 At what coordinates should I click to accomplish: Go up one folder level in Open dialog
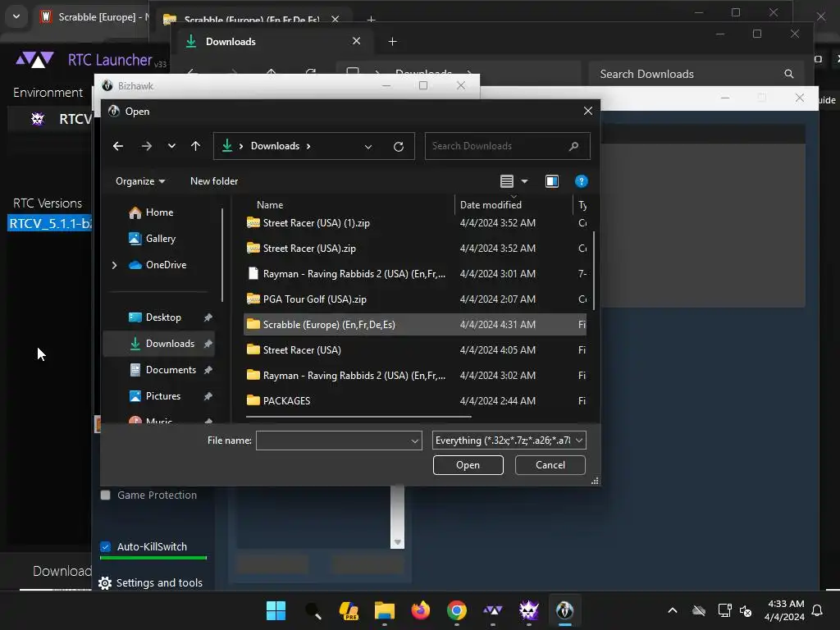[195, 146]
